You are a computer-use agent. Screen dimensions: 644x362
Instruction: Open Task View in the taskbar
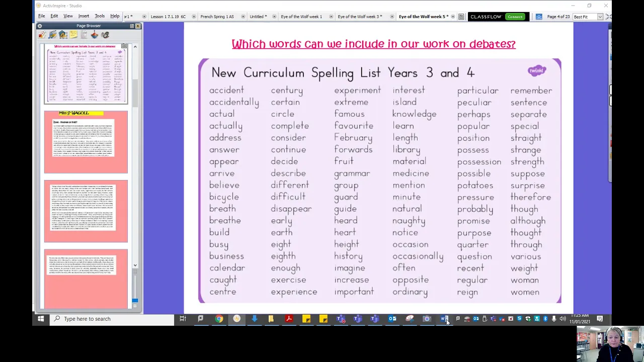[x=183, y=319]
